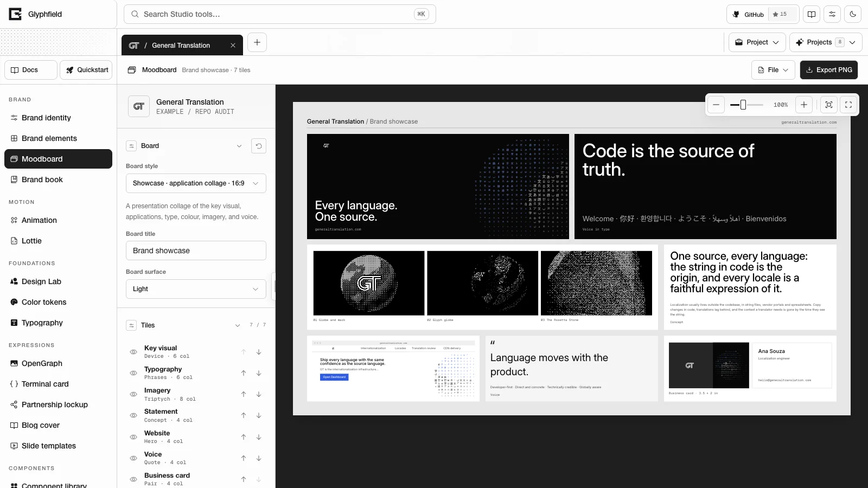
Task: Move Business card tile up
Action: [244, 479]
